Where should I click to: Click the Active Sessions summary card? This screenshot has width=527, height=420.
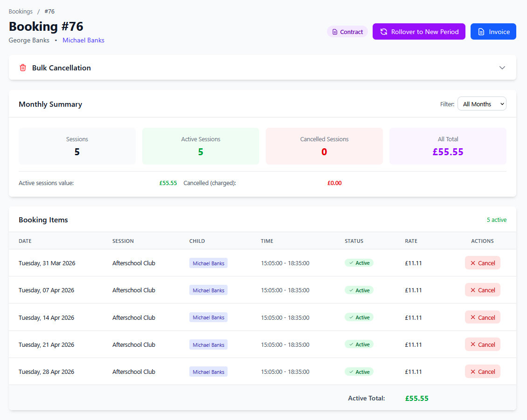tap(201, 146)
